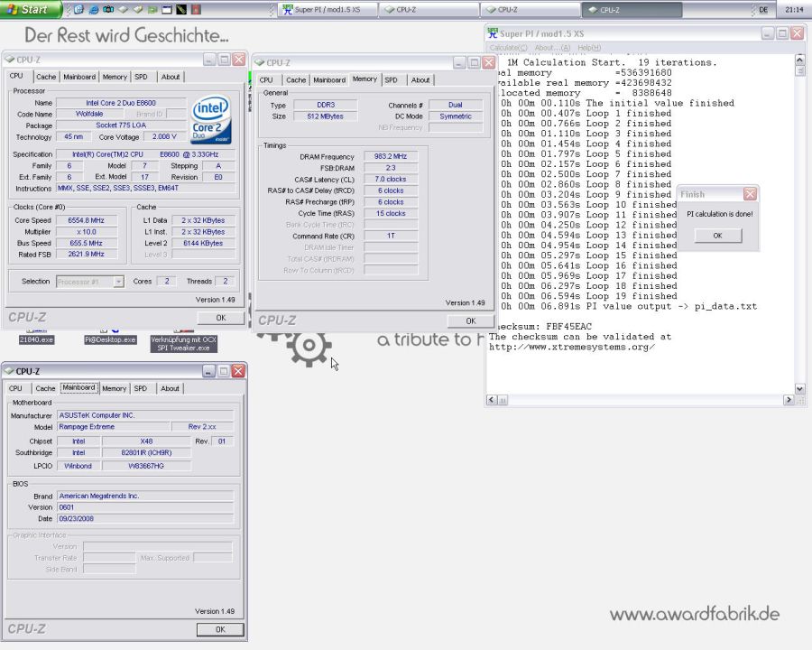Select Cache tab in bottom-left Mainboard CPU-Z window
812x650 pixels.
(x=45, y=388)
